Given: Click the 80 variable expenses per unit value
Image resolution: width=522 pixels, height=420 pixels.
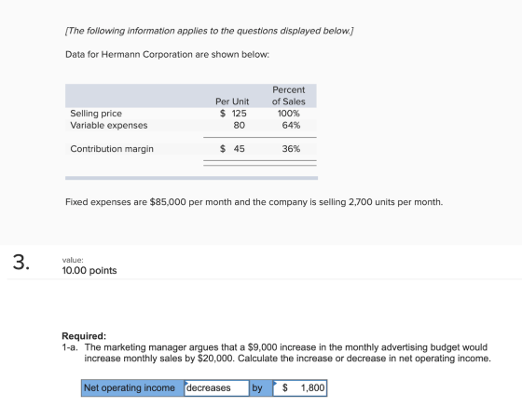Looking at the screenshot, I should pos(239,126).
